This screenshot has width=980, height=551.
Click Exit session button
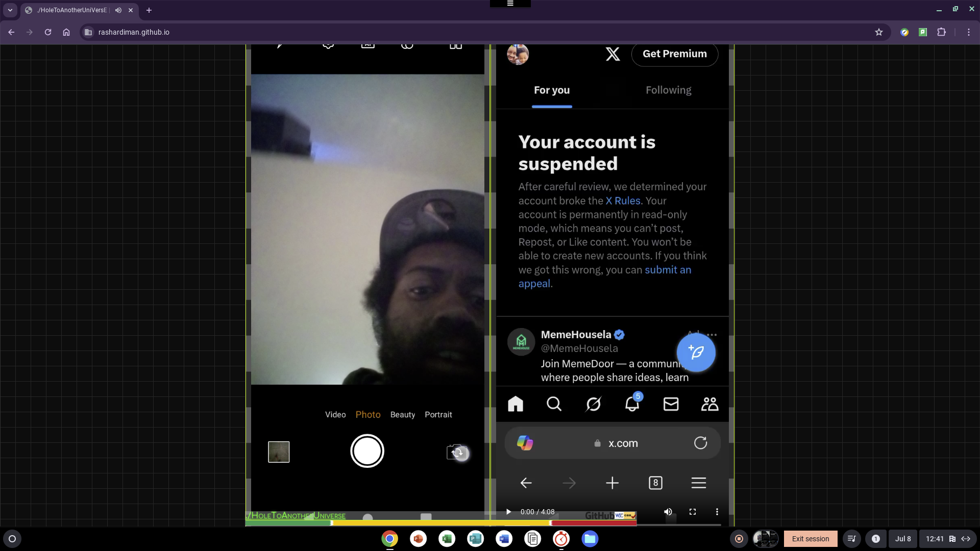[810, 539]
